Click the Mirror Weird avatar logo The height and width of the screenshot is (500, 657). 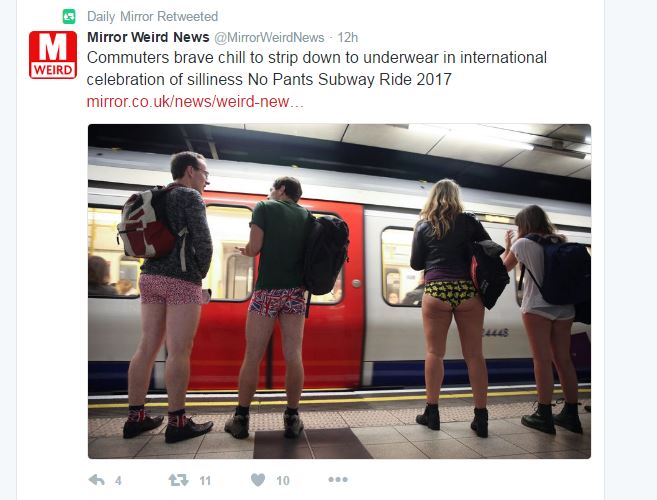click(53, 54)
